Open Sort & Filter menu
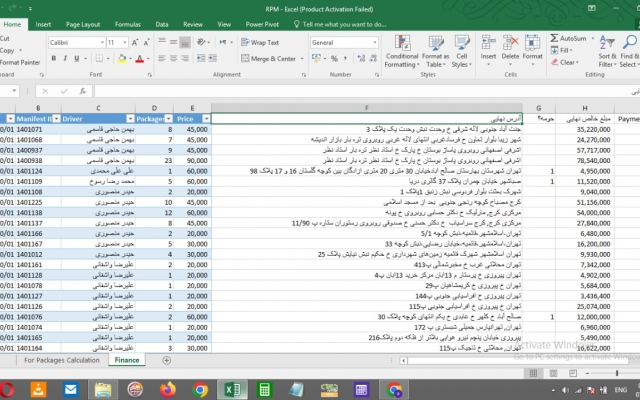 point(607,51)
